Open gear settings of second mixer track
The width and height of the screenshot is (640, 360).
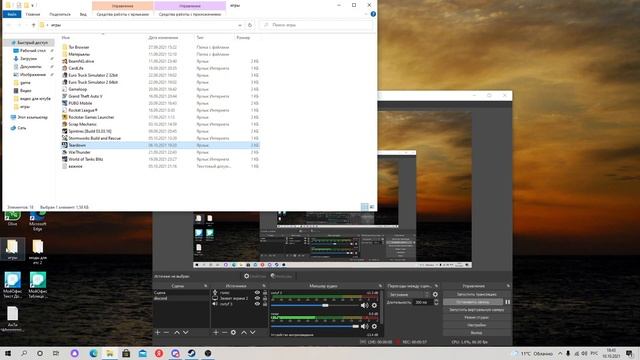coord(374,326)
